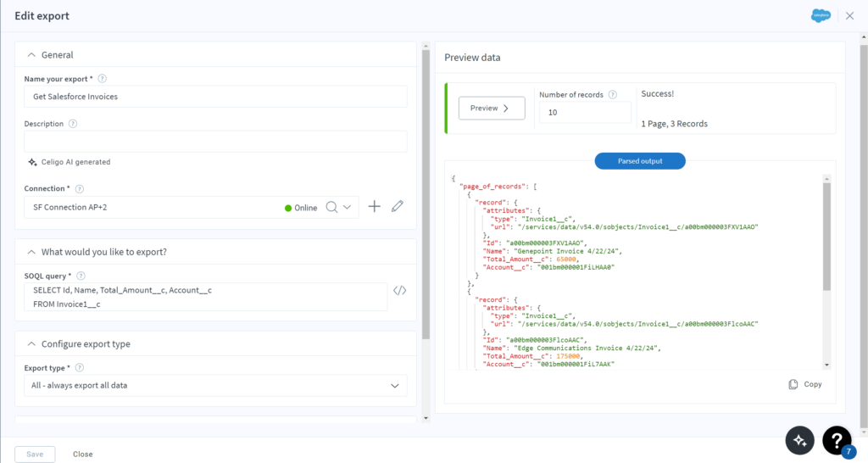Click the Celigo AI generated sparkle icon
Screen dimensions: 868x463
point(33,162)
